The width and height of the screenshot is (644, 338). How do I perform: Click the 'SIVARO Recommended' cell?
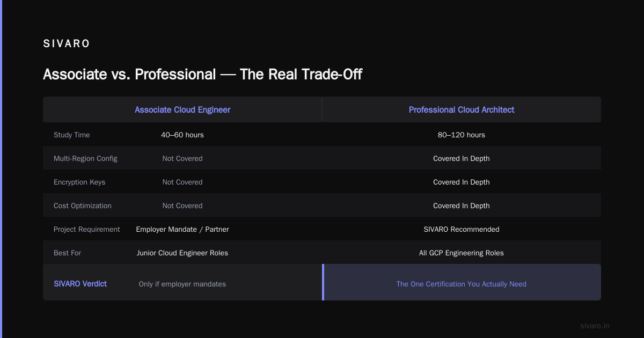click(x=462, y=229)
